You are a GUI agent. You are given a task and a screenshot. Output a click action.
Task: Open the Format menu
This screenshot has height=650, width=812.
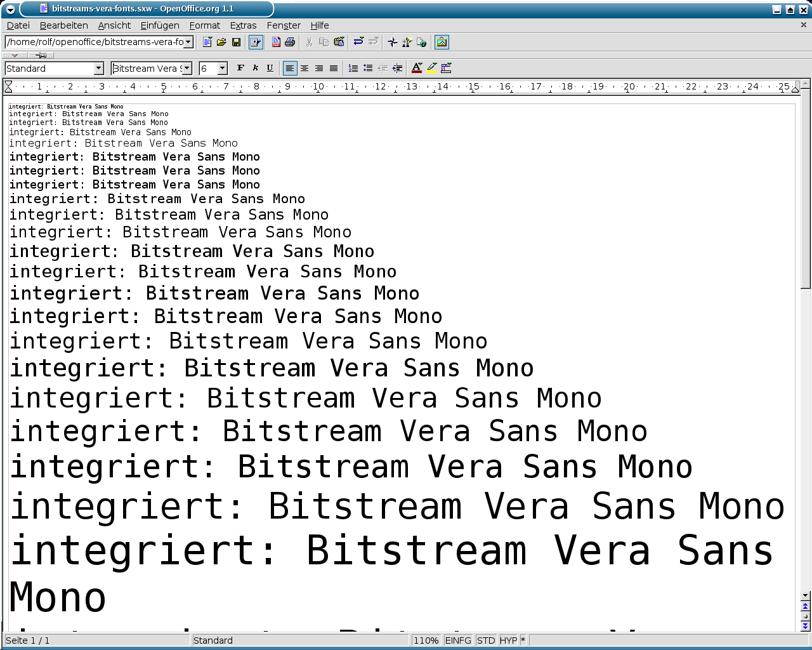point(204,25)
